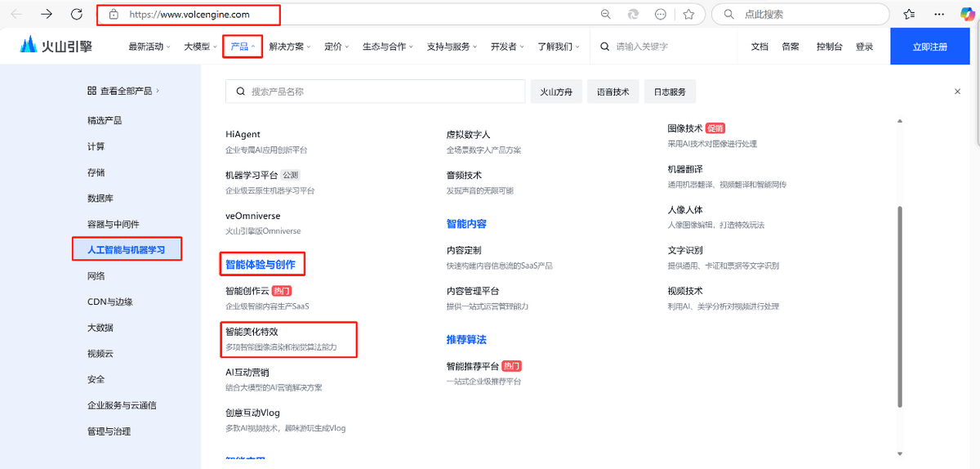The image size is (980, 469).
Task: Click the zoom magnifier icon in address bar
Action: click(606, 14)
